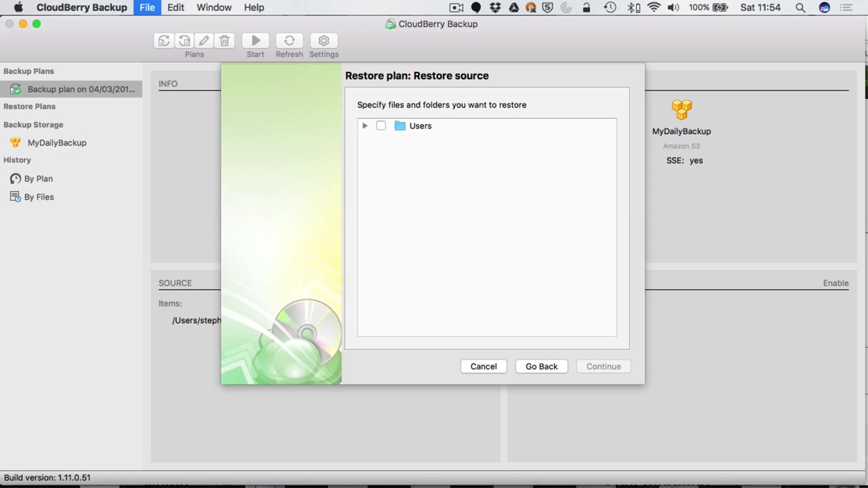Screen dimensions: 868x488
Task: Open the Help menu
Action: click(x=254, y=7)
